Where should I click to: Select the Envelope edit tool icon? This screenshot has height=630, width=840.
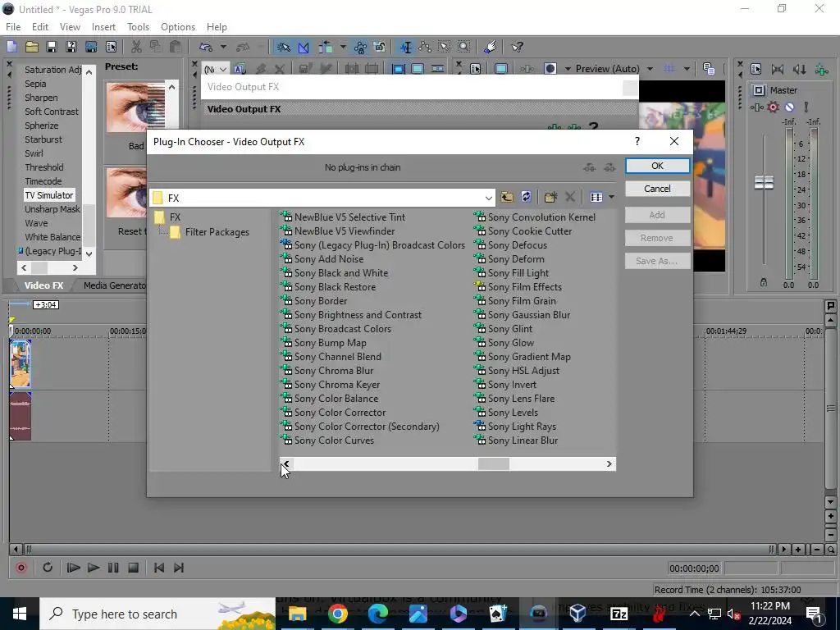(425, 47)
